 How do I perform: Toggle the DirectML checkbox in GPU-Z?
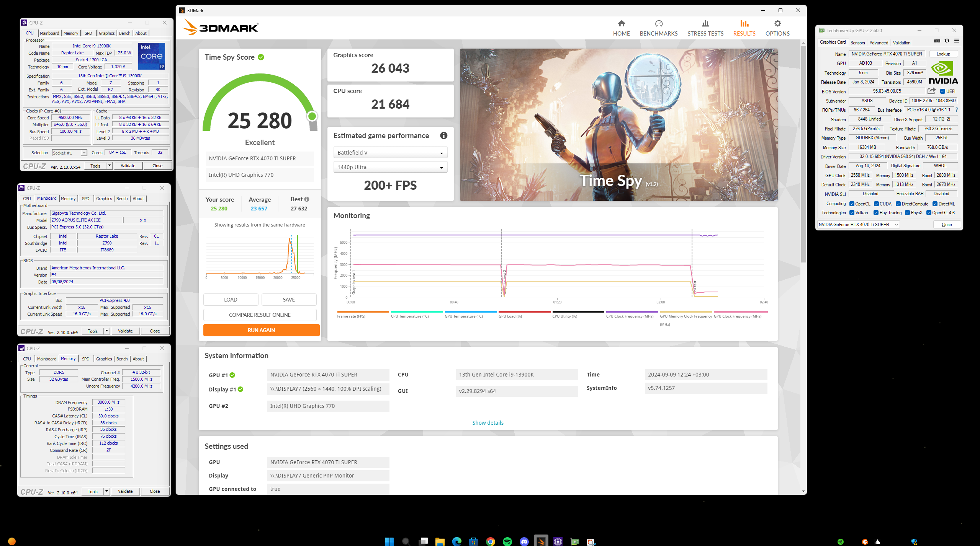[x=935, y=204]
